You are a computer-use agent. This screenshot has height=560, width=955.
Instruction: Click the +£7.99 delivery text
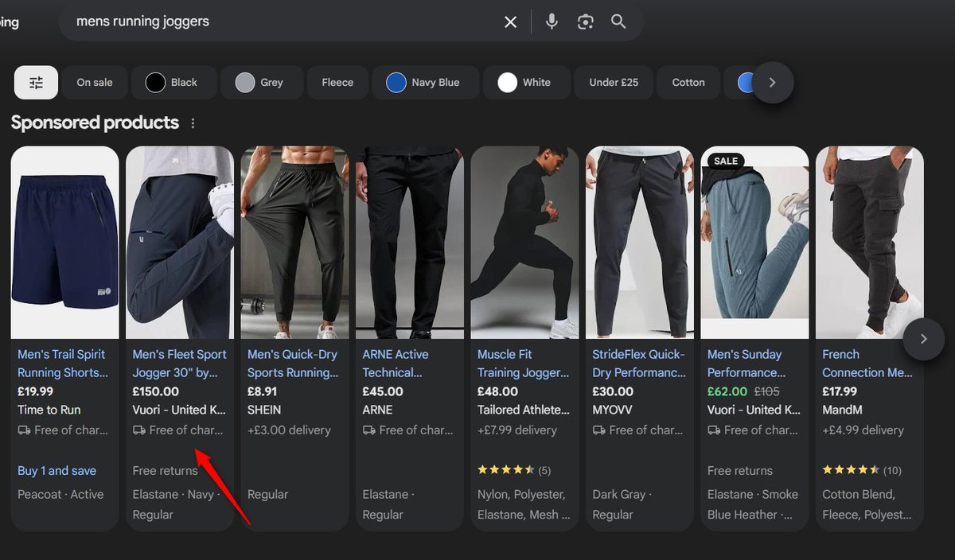[x=517, y=430]
